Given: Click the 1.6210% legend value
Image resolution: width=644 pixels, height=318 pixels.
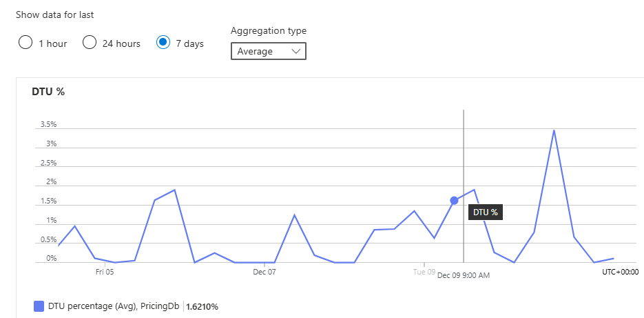Looking at the screenshot, I should (207, 306).
